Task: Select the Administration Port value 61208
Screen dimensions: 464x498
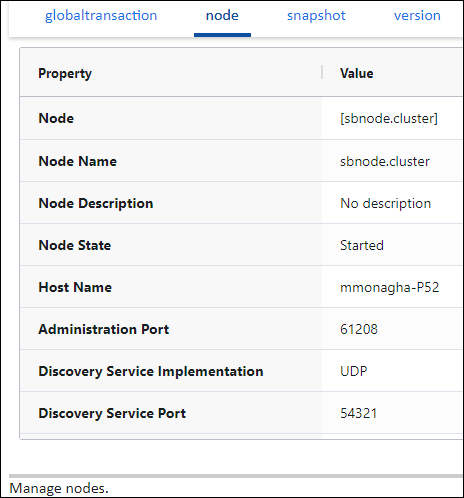Action: coord(359,329)
